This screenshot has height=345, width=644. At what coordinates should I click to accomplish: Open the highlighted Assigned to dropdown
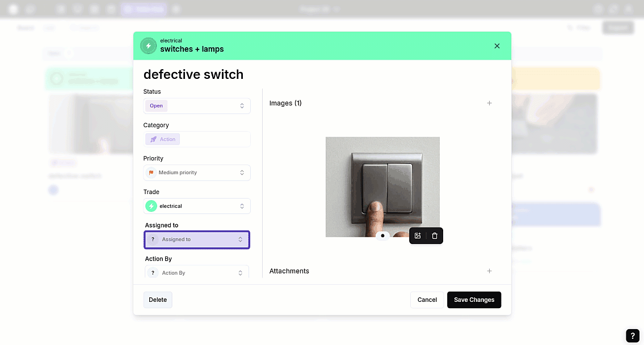point(197,239)
